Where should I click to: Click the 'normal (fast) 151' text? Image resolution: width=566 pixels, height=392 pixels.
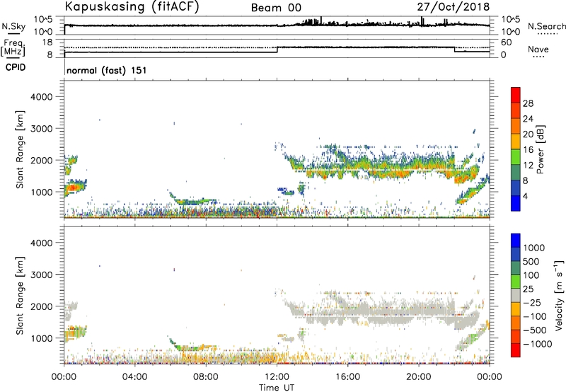[107, 70]
